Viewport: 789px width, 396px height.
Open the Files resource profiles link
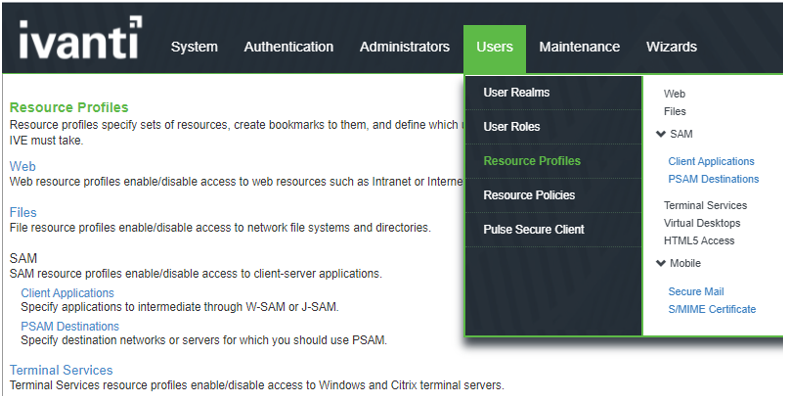23,212
